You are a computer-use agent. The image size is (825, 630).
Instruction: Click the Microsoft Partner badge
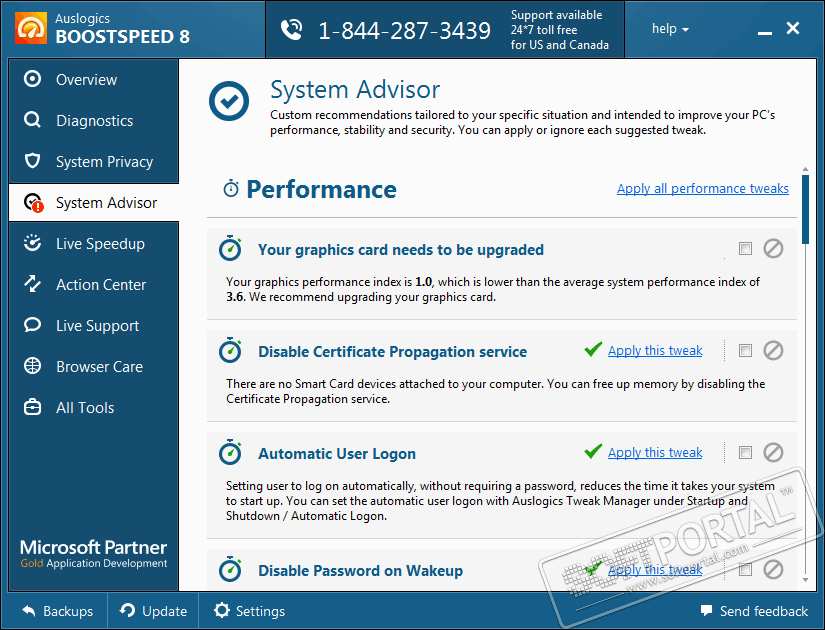tap(93, 554)
